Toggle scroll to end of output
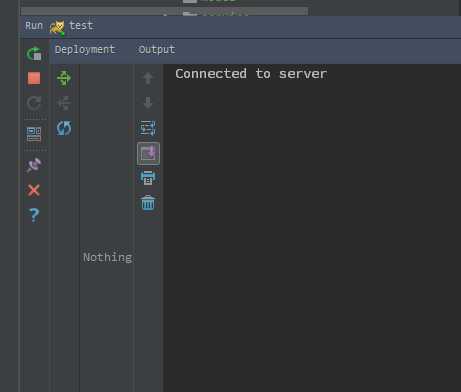Image resolution: width=461 pixels, height=392 pixels. point(148,153)
